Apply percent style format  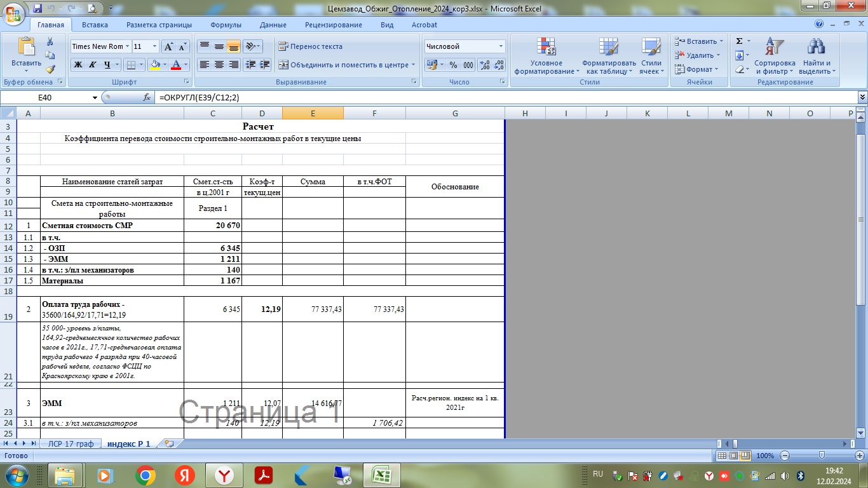(x=453, y=65)
